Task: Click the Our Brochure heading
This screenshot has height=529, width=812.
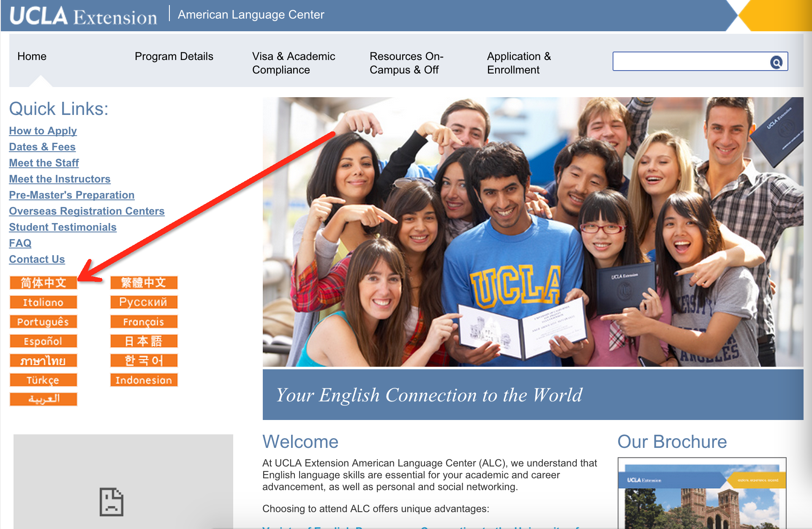Action: pyautogui.click(x=672, y=442)
